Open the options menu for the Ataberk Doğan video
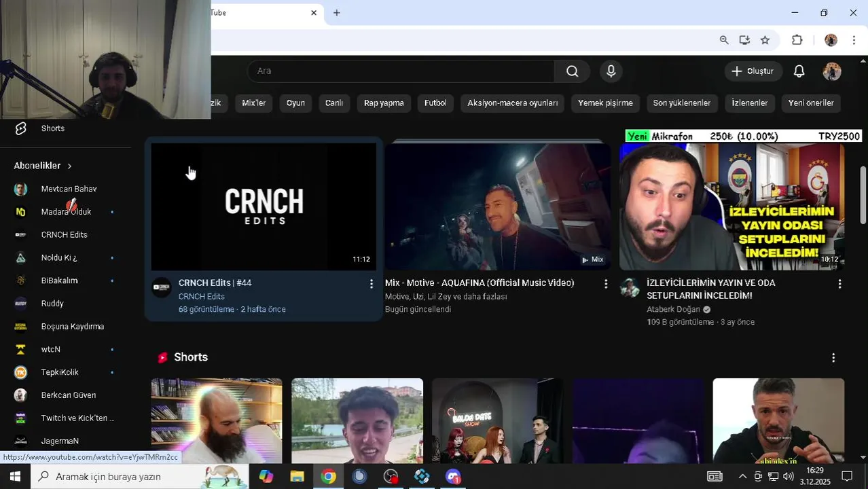This screenshot has height=489, width=868. [x=839, y=284]
